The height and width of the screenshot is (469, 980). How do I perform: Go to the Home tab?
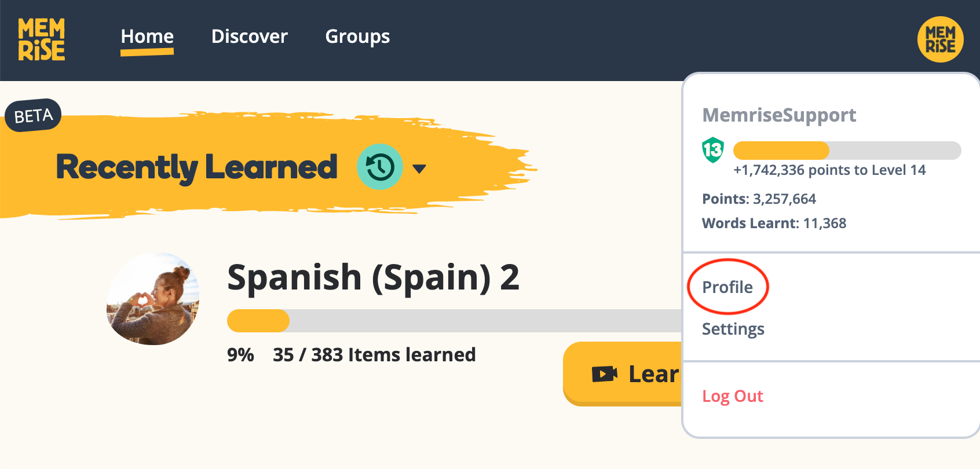click(147, 36)
